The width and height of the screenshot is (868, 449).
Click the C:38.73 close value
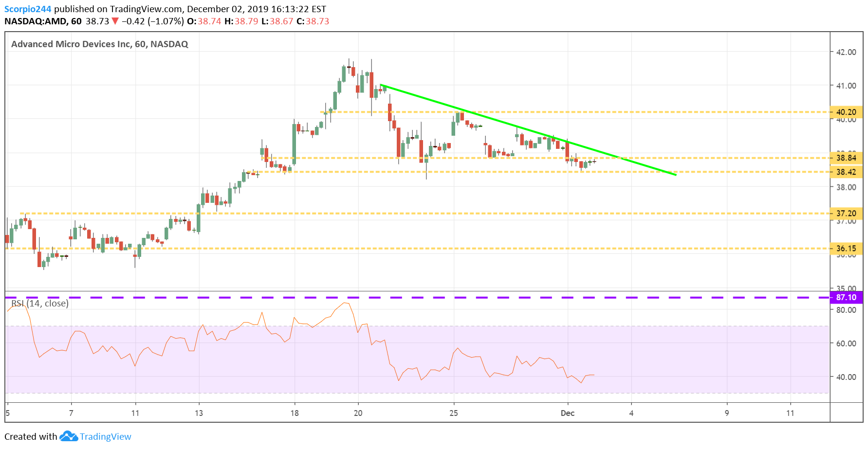(313, 21)
